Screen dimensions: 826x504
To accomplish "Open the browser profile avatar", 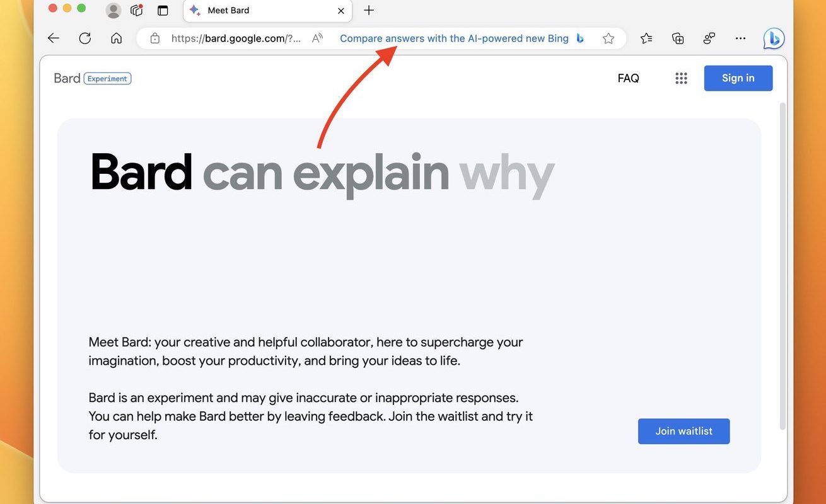I will click(x=113, y=10).
